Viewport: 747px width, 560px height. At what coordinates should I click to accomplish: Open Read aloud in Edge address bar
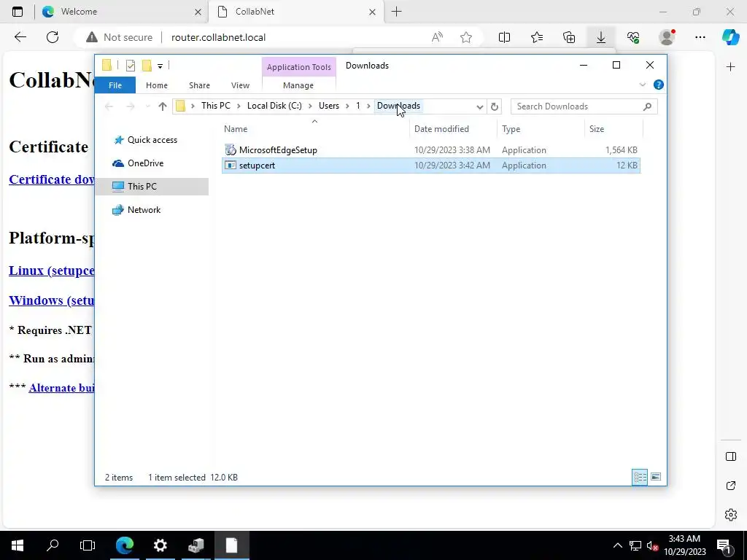(437, 37)
